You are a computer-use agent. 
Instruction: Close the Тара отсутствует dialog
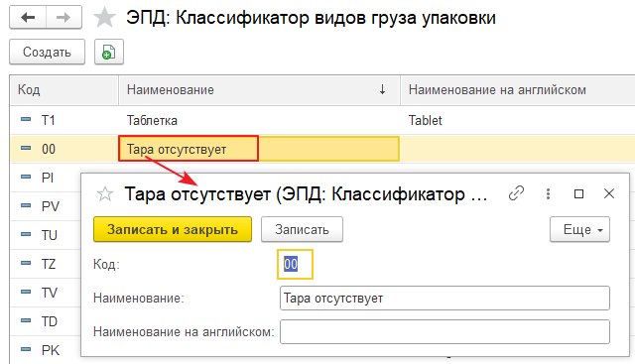pyautogui.click(x=609, y=193)
